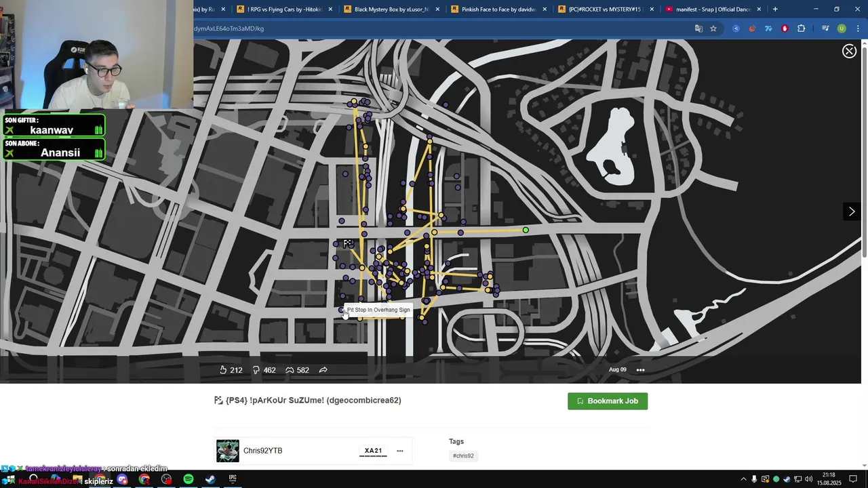The image size is (868, 488).
Task: Open Epic Games launcher from taskbar
Action: tap(233, 479)
